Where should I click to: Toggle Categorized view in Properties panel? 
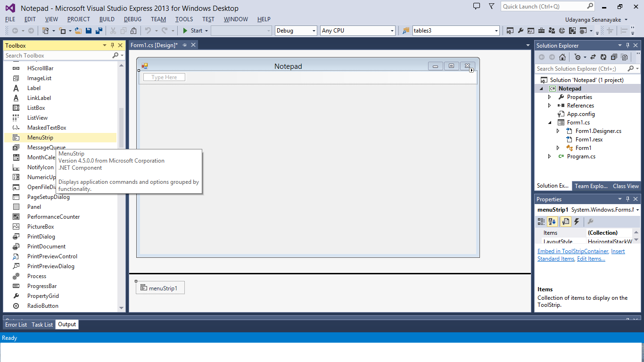541,222
